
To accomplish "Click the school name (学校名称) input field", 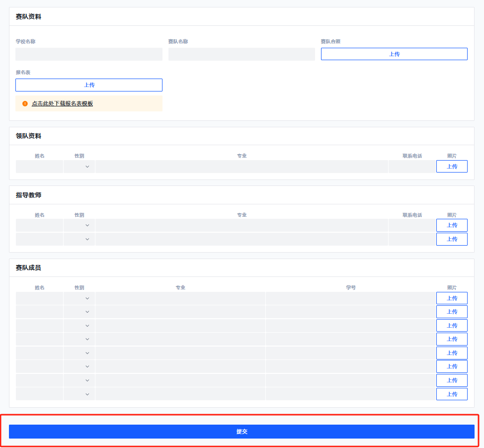I will pyautogui.click(x=89, y=54).
